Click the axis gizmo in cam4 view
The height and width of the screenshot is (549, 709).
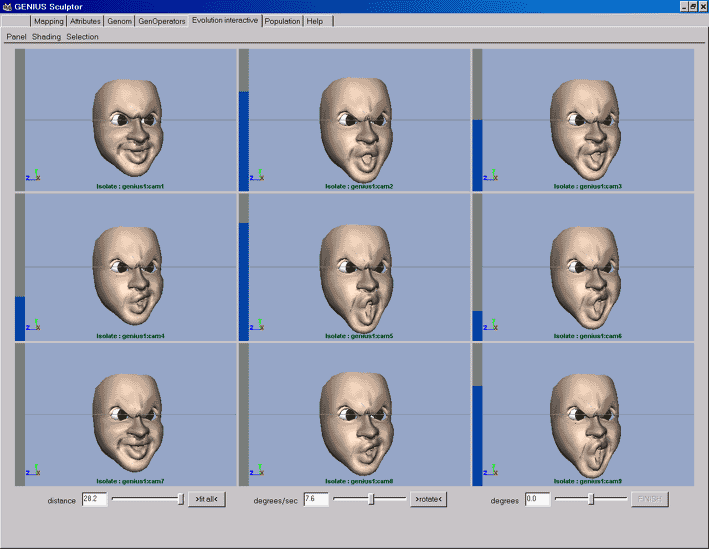click(33, 325)
